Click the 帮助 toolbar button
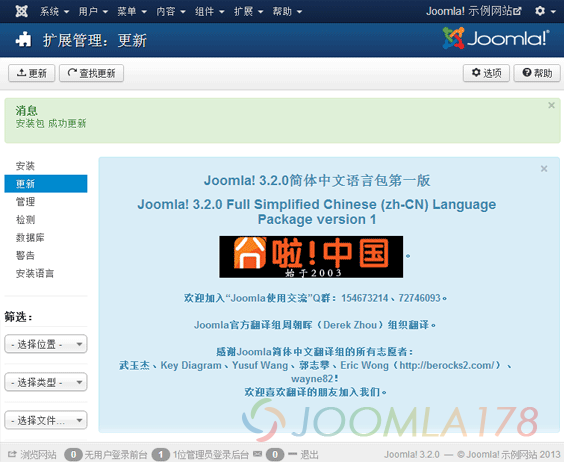 (x=537, y=73)
